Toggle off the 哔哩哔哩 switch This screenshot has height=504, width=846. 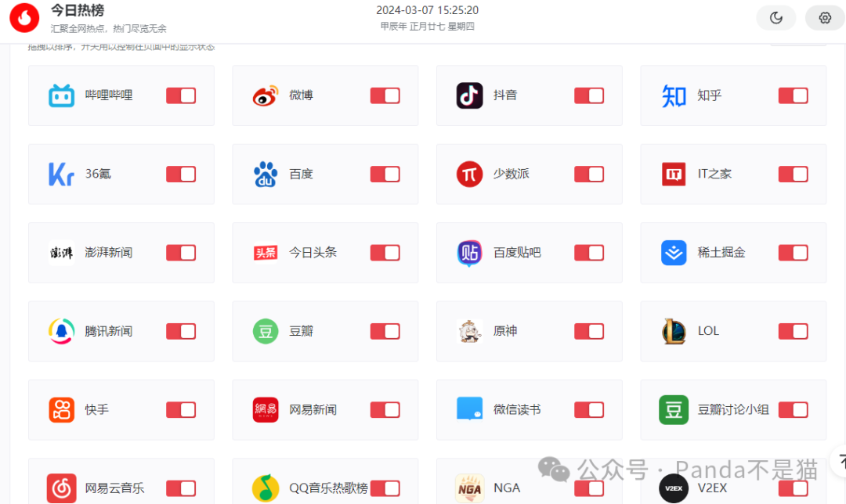tap(181, 96)
